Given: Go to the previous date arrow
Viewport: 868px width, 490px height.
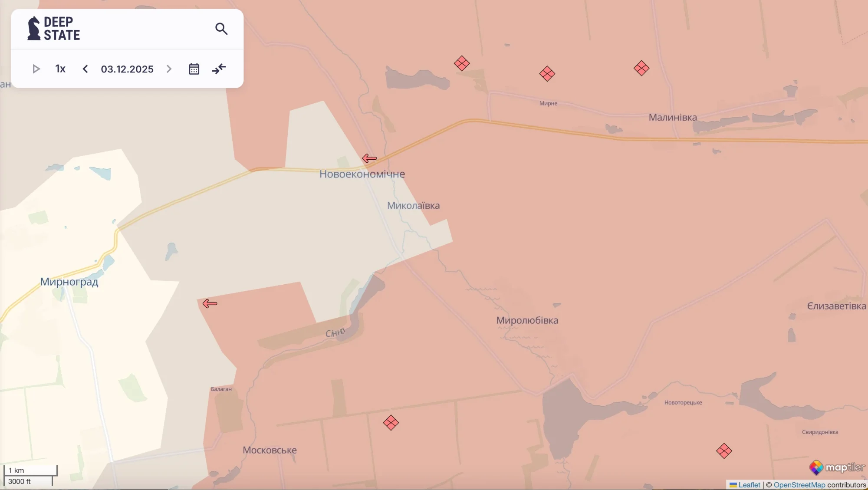Looking at the screenshot, I should pyautogui.click(x=85, y=69).
